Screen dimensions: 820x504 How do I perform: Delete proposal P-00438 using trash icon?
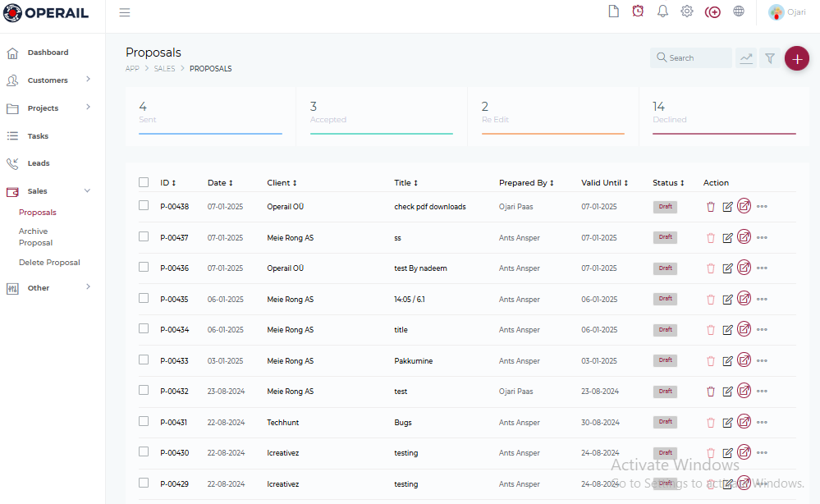coord(711,207)
